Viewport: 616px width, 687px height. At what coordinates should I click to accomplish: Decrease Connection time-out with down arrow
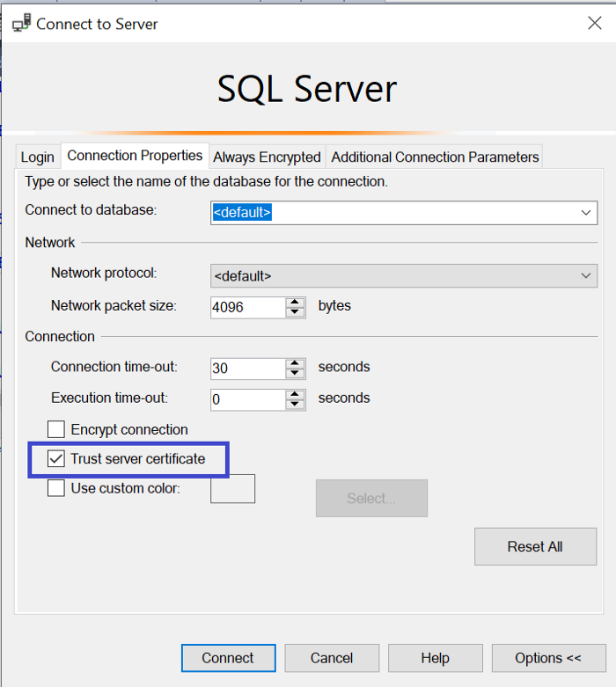click(295, 374)
